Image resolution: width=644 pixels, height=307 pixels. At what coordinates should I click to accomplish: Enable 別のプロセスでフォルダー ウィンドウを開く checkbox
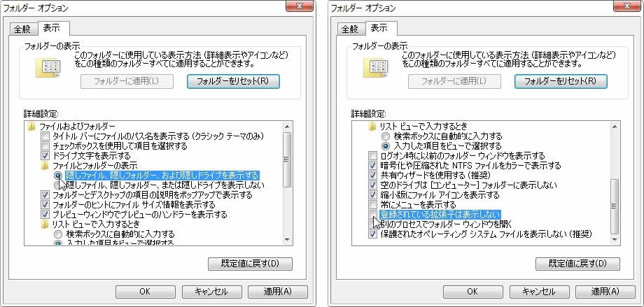(x=373, y=224)
